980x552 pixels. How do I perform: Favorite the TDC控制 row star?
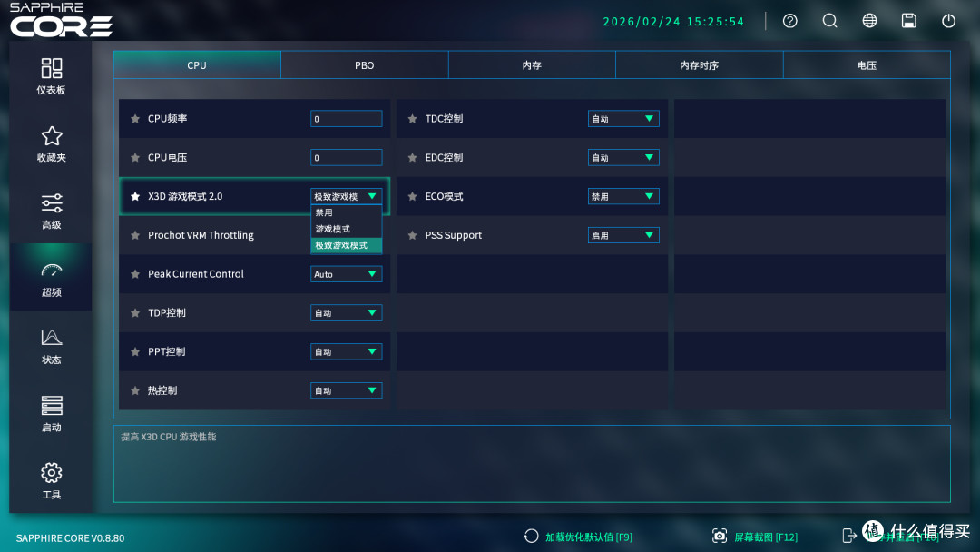pos(413,119)
